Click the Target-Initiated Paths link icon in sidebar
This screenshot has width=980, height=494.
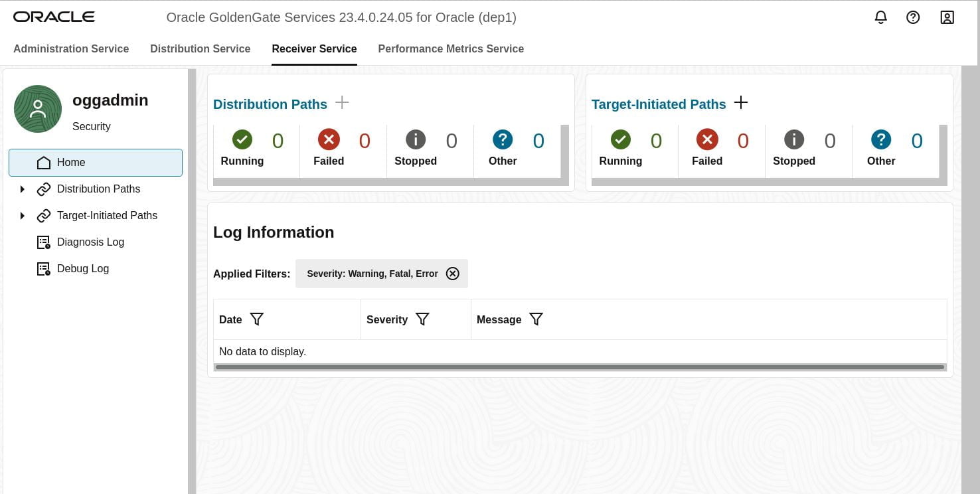[44, 216]
